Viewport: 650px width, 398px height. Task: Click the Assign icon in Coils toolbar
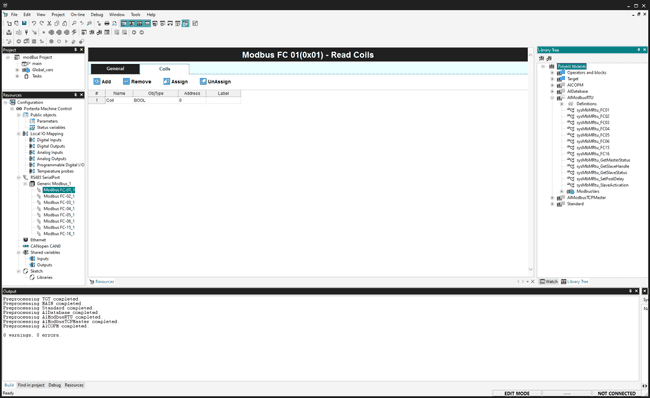pos(166,82)
